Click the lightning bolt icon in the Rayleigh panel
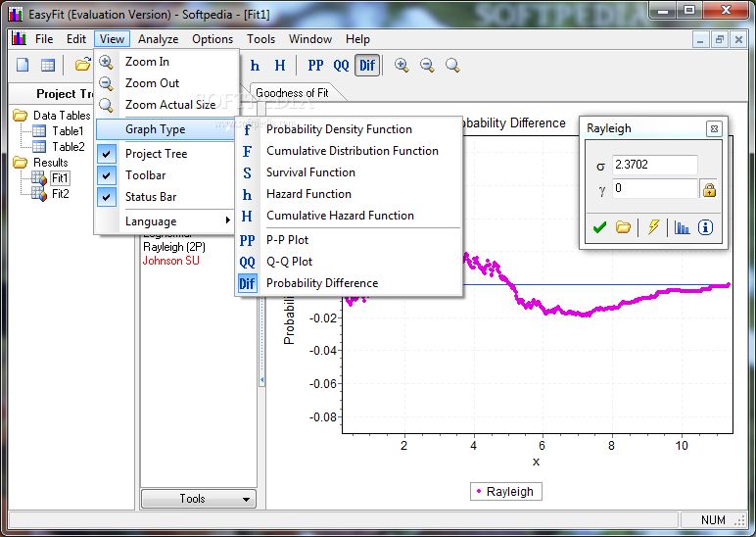 654,227
